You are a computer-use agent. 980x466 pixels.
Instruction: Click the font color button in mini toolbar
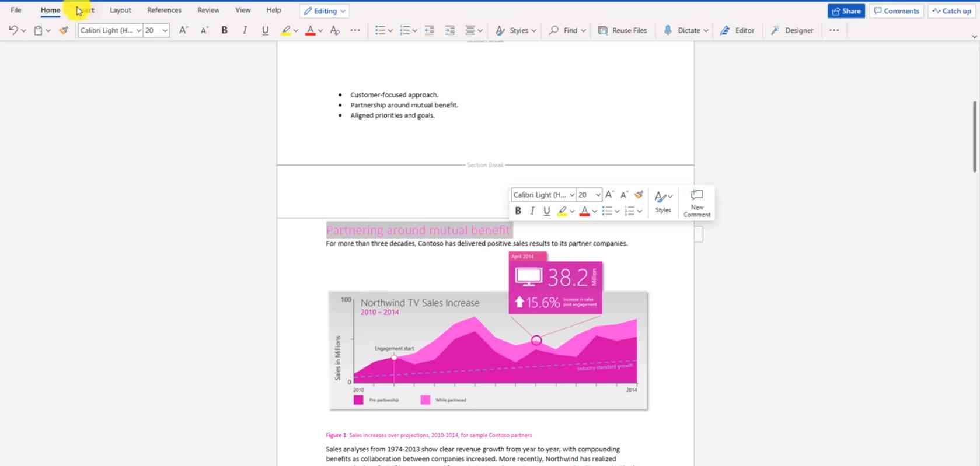coord(584,211)
